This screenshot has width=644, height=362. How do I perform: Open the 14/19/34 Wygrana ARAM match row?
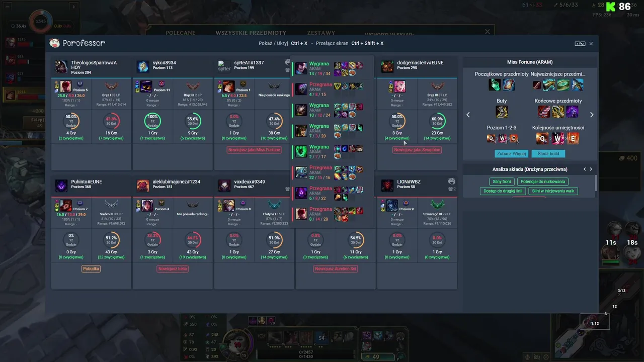click(x=332, y=68)
